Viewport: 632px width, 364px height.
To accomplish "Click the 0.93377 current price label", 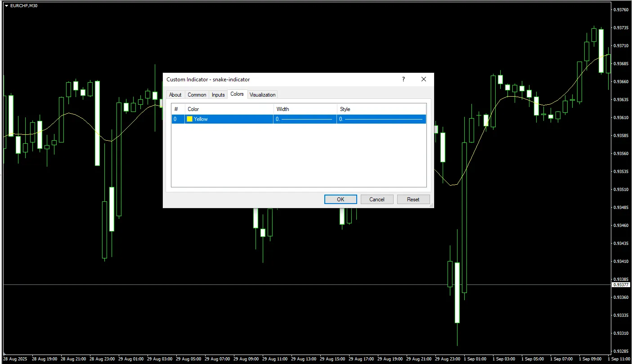I will coord(621,285).
